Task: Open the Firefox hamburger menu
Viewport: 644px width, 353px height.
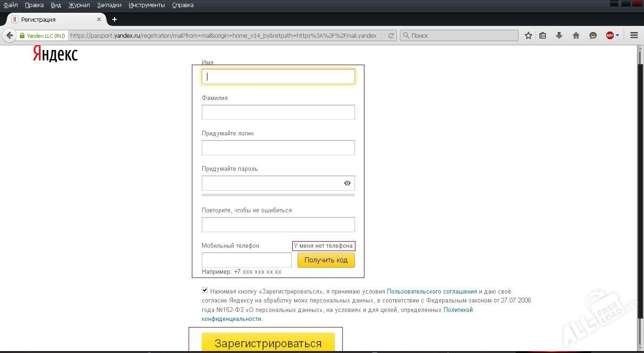Action: coord(634,35)
